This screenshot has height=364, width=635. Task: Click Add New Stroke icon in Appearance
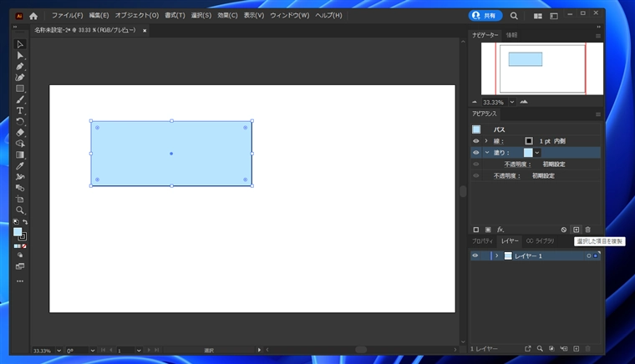click(476, 230)
